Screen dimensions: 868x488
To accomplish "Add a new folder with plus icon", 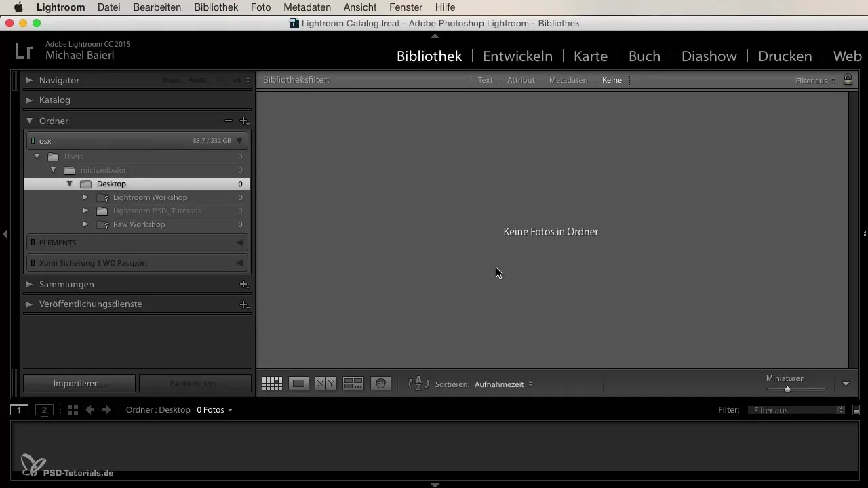I will tap(244, 121).
